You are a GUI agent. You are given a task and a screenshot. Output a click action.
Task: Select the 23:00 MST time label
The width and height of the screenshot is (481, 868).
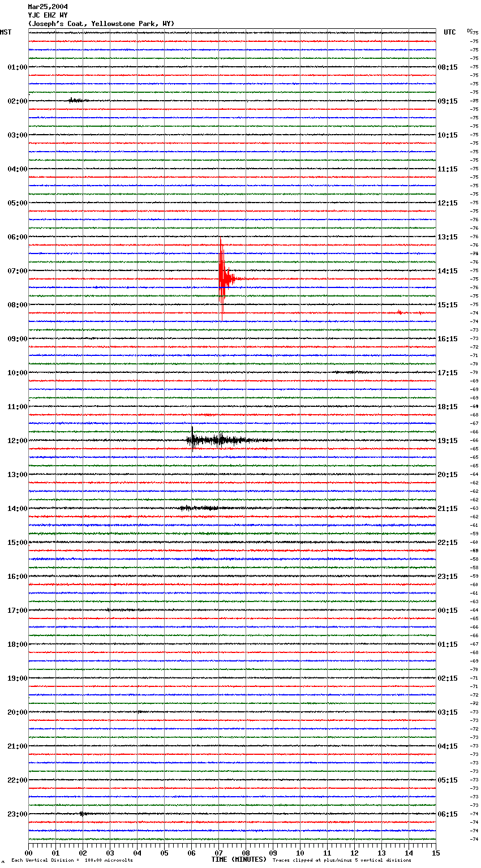18,814
